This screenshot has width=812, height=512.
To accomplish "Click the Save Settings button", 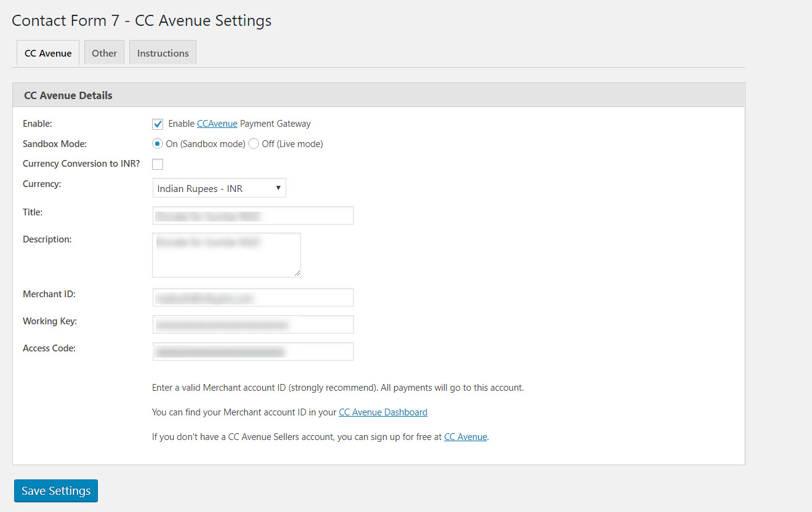I will point(56,490).
